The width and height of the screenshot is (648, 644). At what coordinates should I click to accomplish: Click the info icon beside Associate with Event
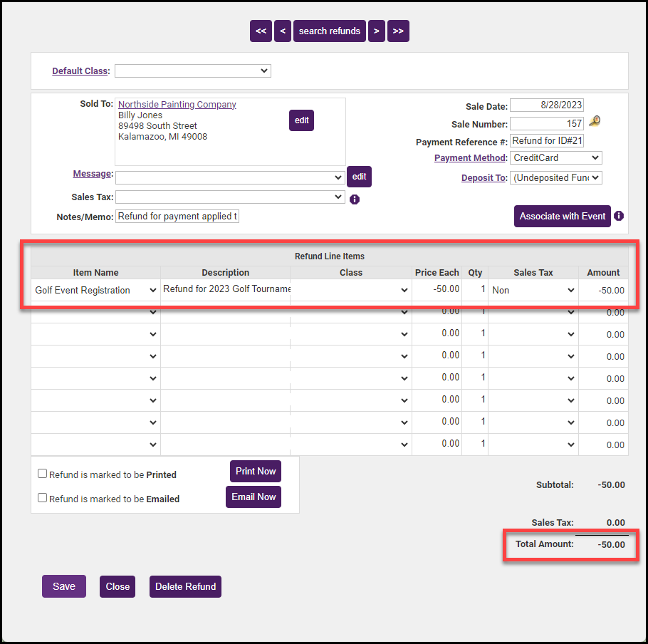(x=618, y=216)
